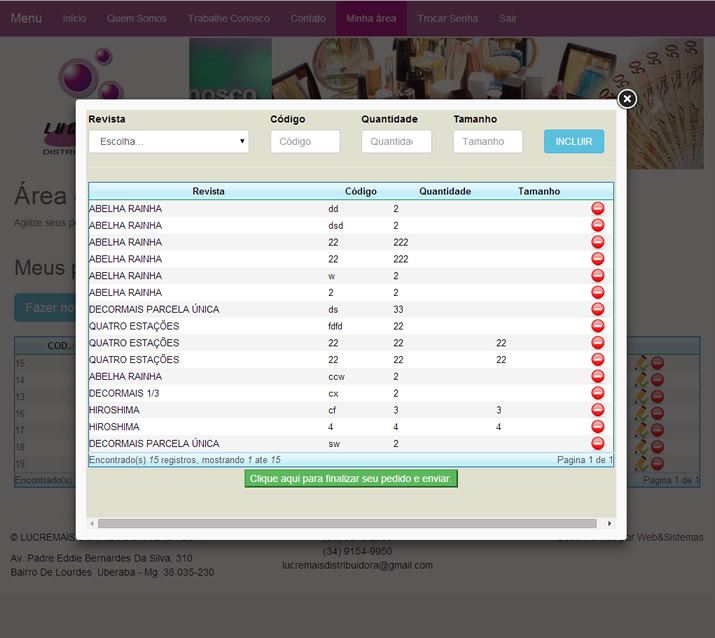Screen dimensions: 715x638
Task: Remove the QUATRO ESTAÇÕES row with code fdfd
Action: click(x=597, y=326)
